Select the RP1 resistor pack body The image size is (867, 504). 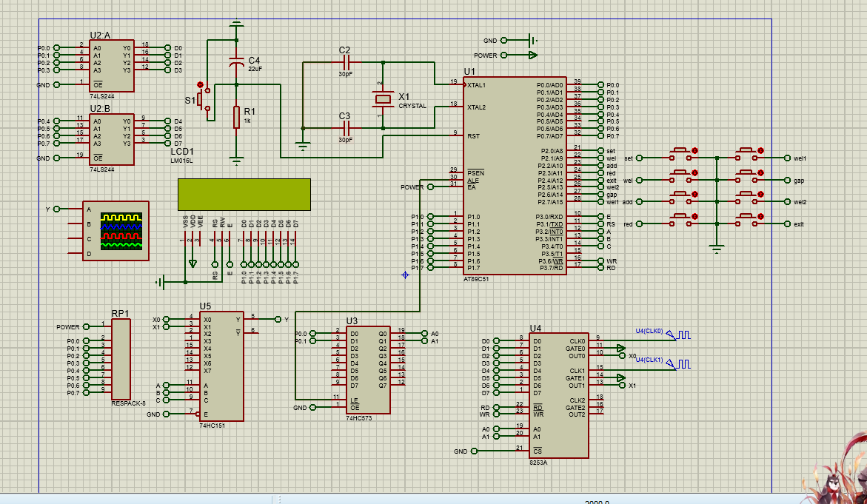tap(121, 359)
